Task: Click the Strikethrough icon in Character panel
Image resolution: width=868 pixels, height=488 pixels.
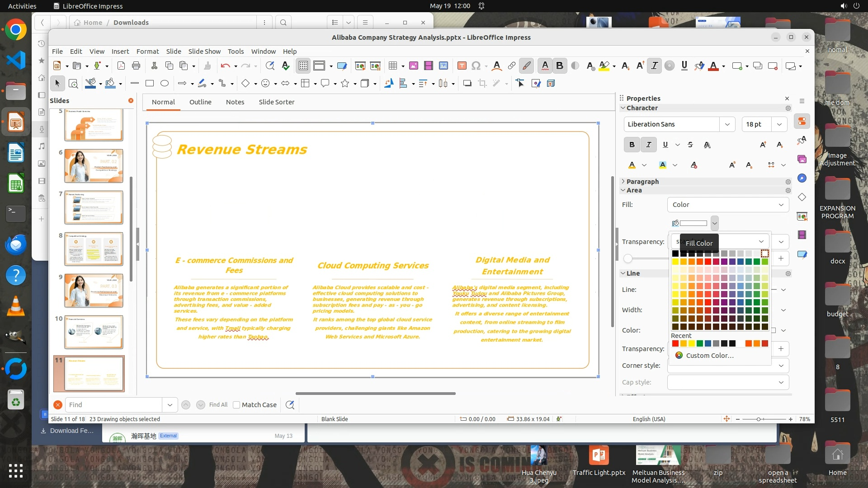Action: point(690,145)
